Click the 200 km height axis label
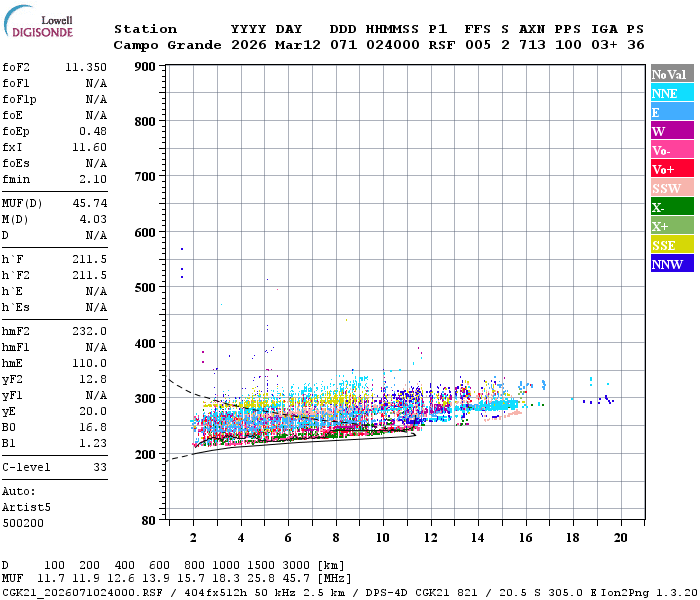The height and width of the screenshot is (600, 700). [145, 455]
